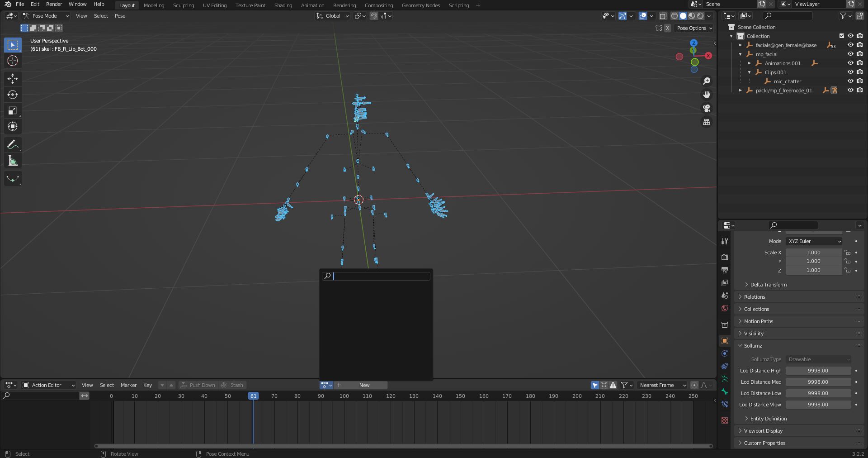Toggle Scale X lock icon
The height and width of the screenshot is (458, 868).
coord(847,253)
